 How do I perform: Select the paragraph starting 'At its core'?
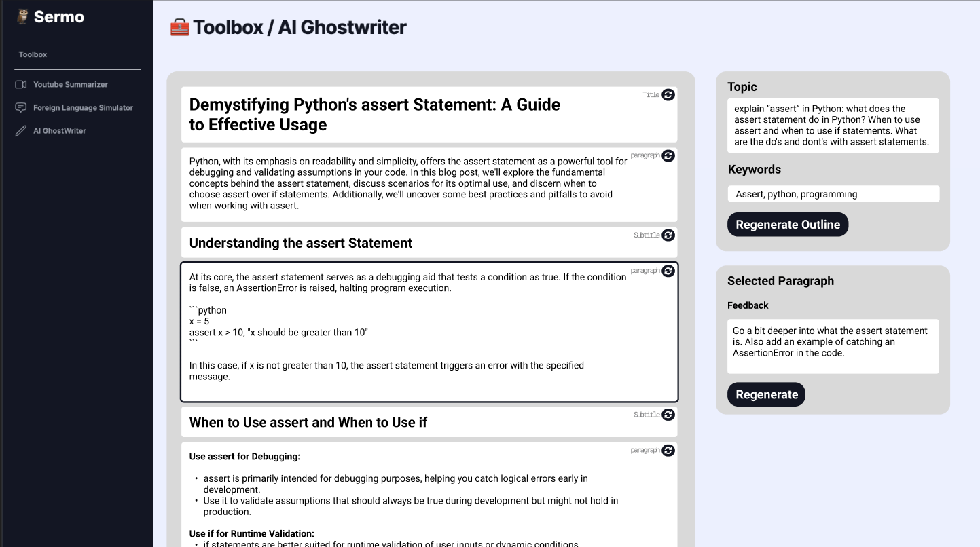[x=429, y=333]
